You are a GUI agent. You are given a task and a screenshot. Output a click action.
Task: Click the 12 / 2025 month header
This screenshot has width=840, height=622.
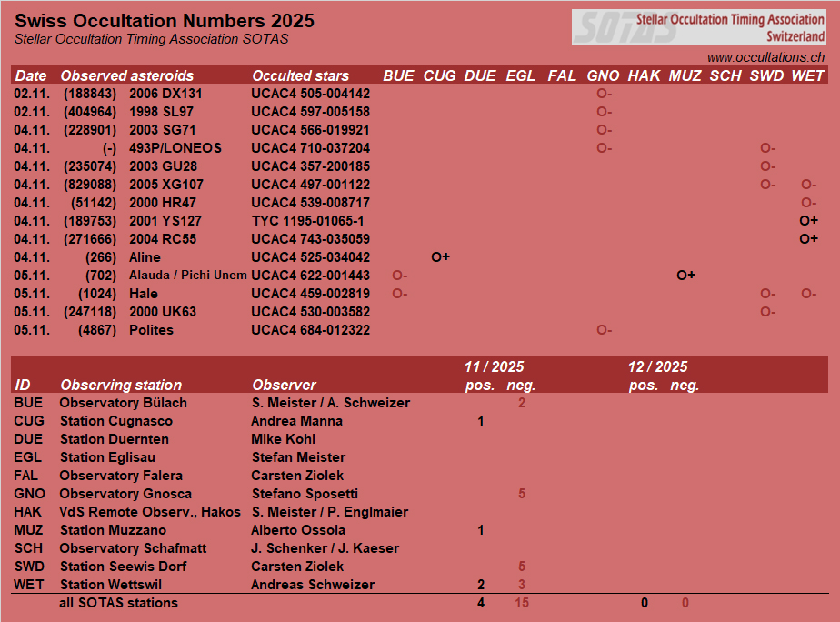(657, 367)
